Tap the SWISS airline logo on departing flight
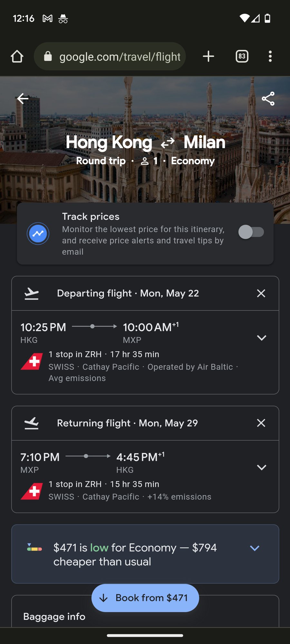Image resolution: width=290 pixels, height=644 pixels. [x=32, y=362]
